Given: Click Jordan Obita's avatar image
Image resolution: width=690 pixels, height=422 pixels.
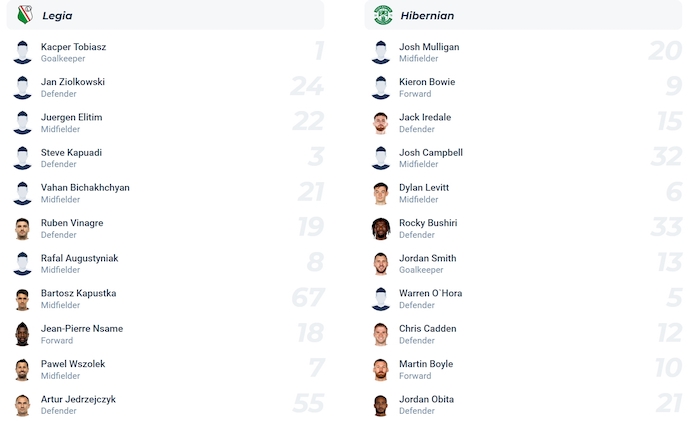Looking at the screenshot, I should [x=381, y=405].
